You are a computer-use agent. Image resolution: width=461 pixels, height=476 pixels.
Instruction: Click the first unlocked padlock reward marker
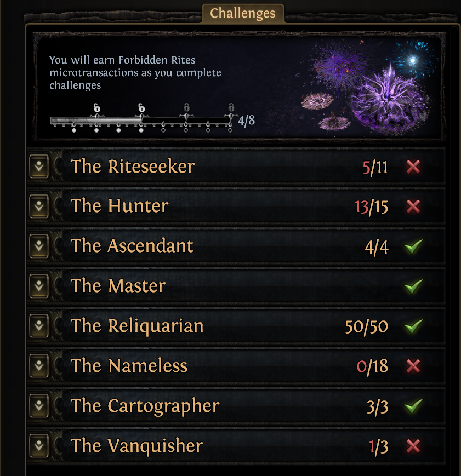[96, 108]
